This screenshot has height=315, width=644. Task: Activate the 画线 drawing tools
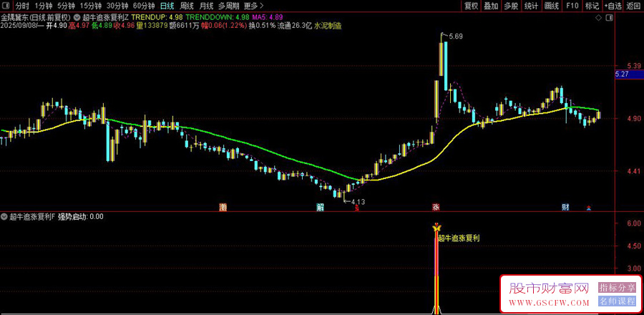pyautogui.click(x=551, y=6)
